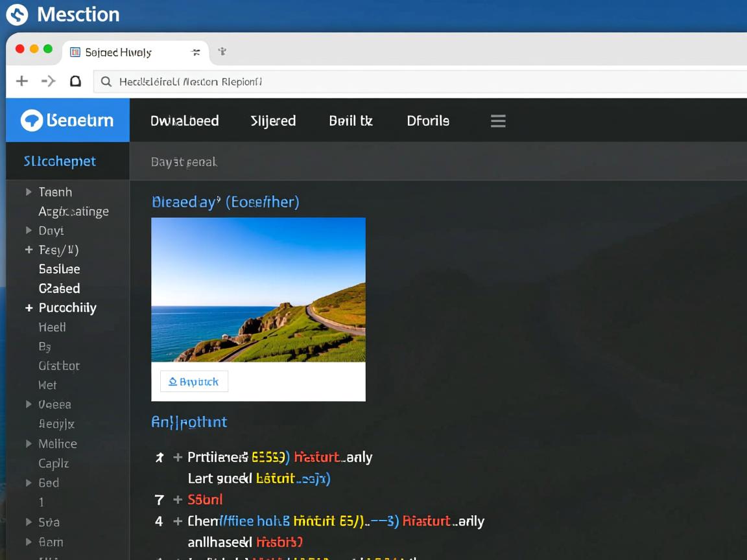The image size is (747, 560).
Task: Click the pin icon beside the tab
Action: click(x=222, y=52)
